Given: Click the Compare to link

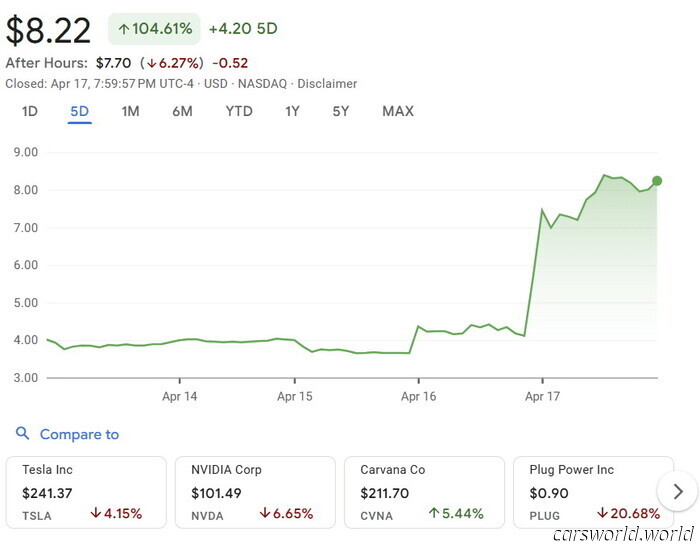Looking at the screenshot, I should pyautogui.click(x=79, y=434).
